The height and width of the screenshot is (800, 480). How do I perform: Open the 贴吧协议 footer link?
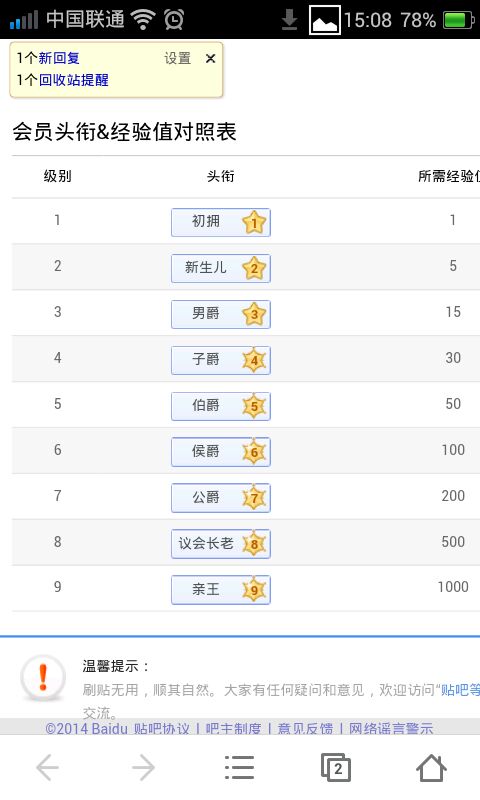coord(161,728)
